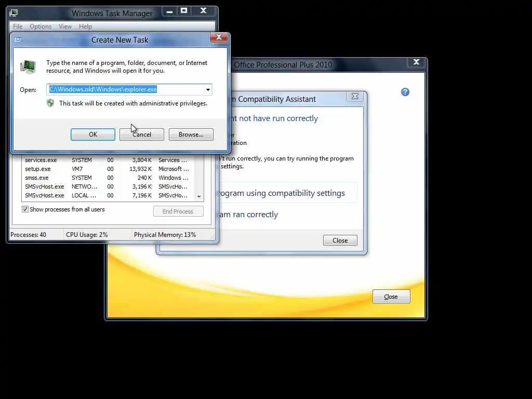Image resolution: width=532 pixels, height=399 pixels.
Task: Cancel the Create New Task dialog
Action: tap(142, 135)
